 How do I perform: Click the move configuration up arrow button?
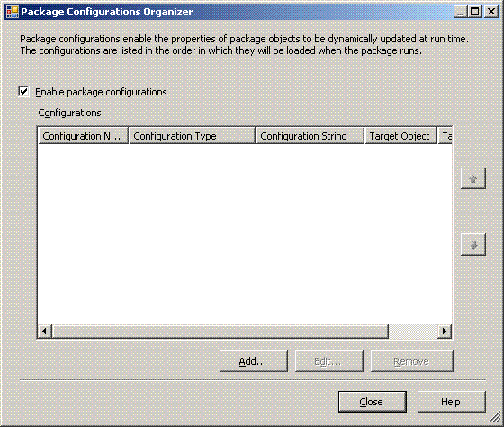click(472, 178)
